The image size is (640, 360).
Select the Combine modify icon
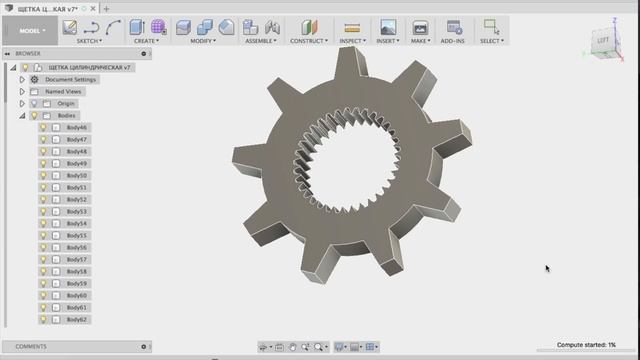pyautogui.click(x=204, y=27)
